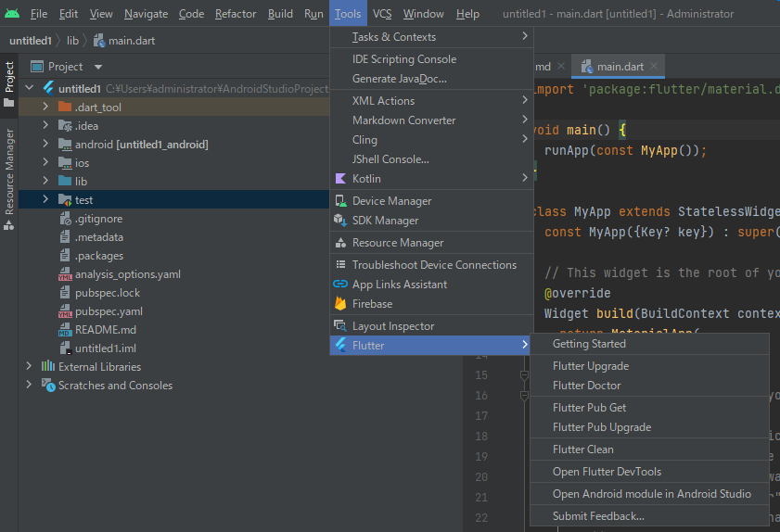The image size is (780, 532).
Task: Expand the android folder node
Action: coord(45,144)
